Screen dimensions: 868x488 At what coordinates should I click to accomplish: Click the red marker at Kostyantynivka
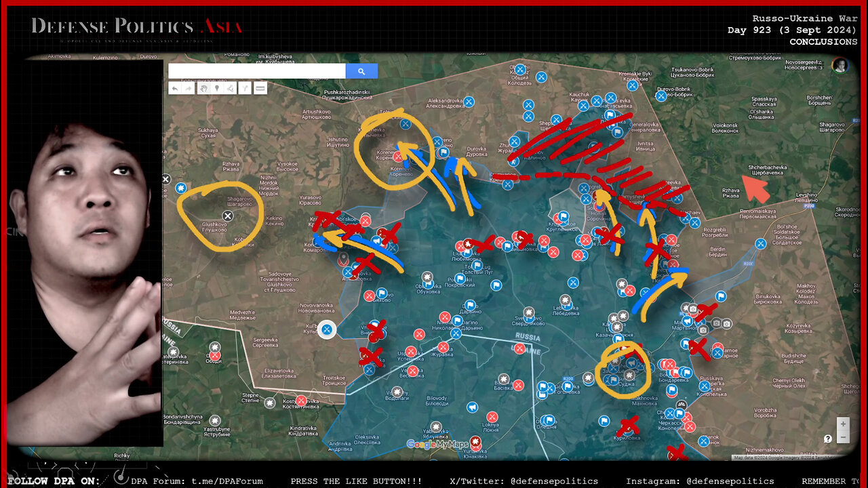(x=301, y=401)
